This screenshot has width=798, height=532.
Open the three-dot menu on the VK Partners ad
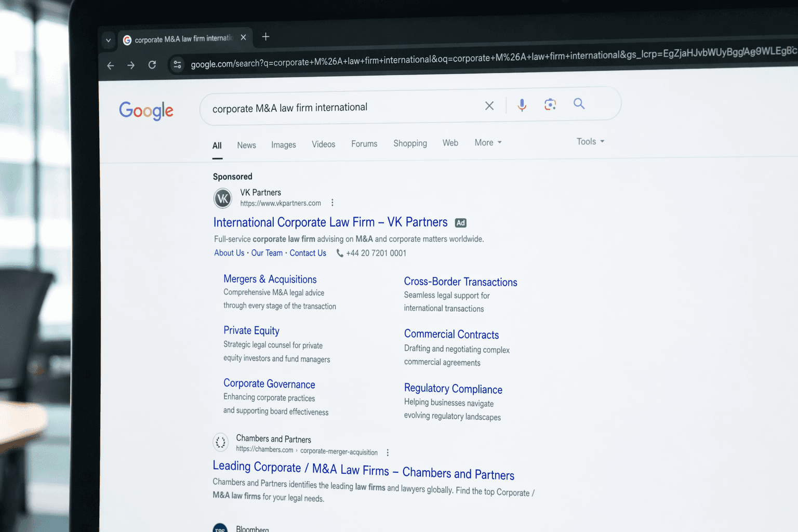[332, 203]
